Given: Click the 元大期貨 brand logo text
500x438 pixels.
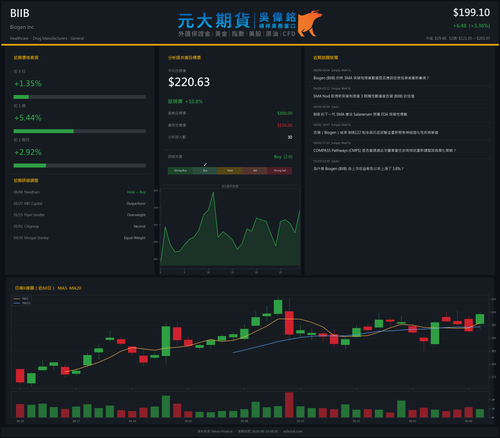Looking at the screenshot, I should 214,21.
